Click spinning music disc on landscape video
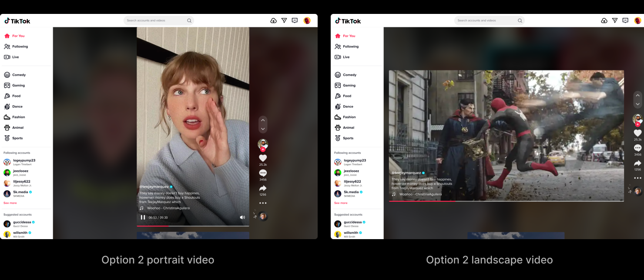Viewport: 644px width, 280px height. 637,191
